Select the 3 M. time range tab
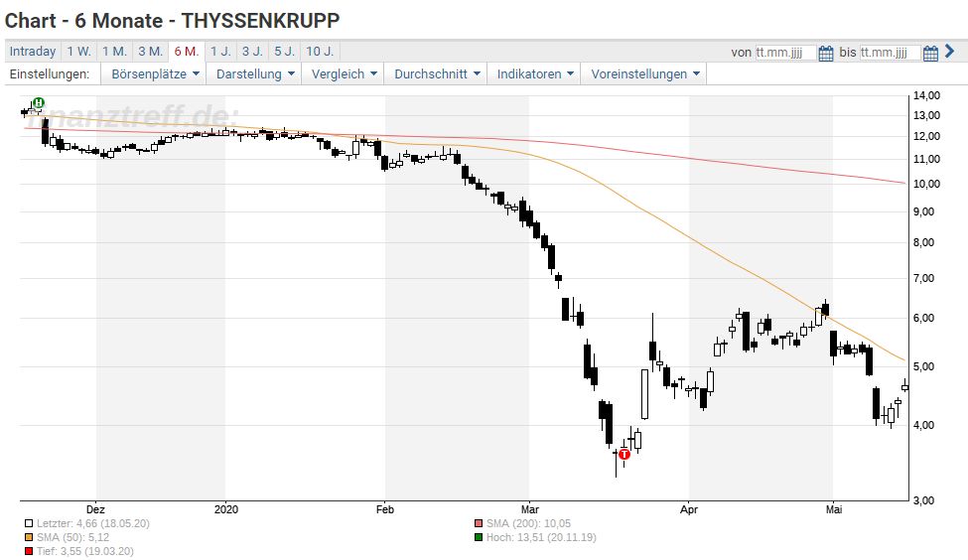Viewport: 968px width, 560px height. pyautogui.click(x=151, y=52)
